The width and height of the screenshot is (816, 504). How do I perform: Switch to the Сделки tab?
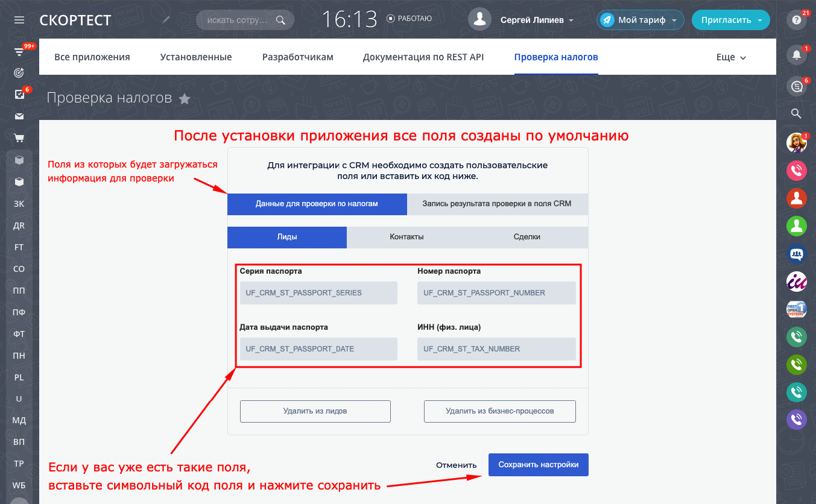click(527, 237)
